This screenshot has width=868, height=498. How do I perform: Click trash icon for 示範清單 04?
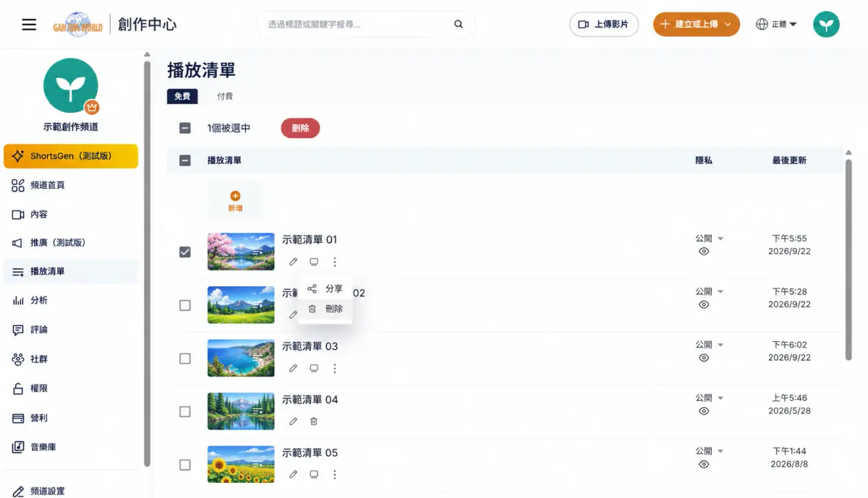click(314, 421)
